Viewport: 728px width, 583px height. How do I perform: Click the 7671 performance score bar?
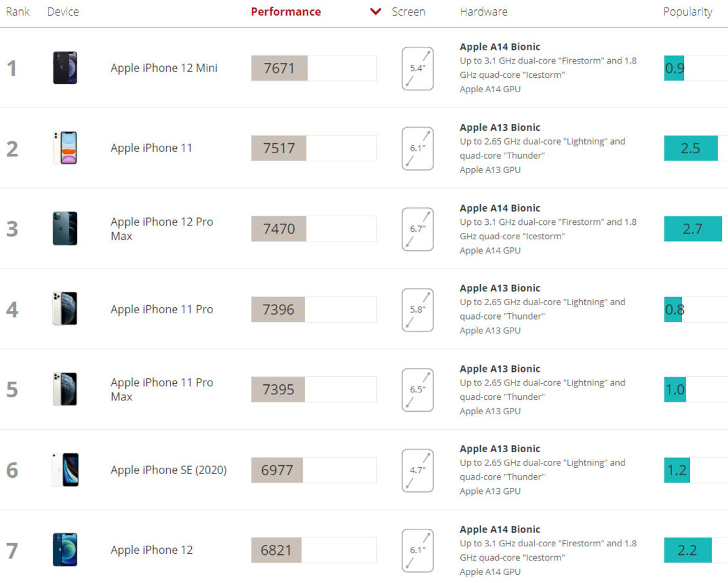click(x=313, y=69)
